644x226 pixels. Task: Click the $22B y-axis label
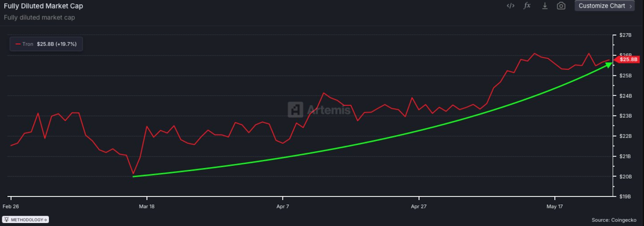pyautogui.click(x=625, y=136)
